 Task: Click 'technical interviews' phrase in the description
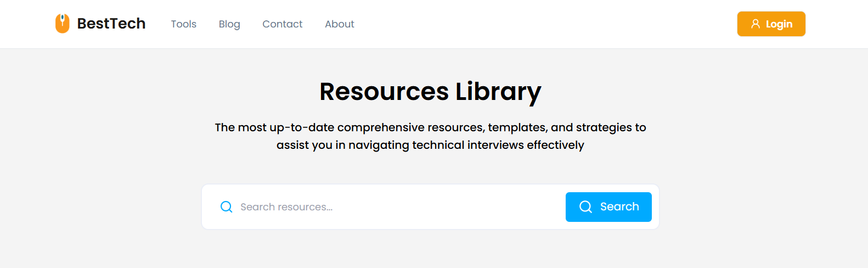point(468,145)
